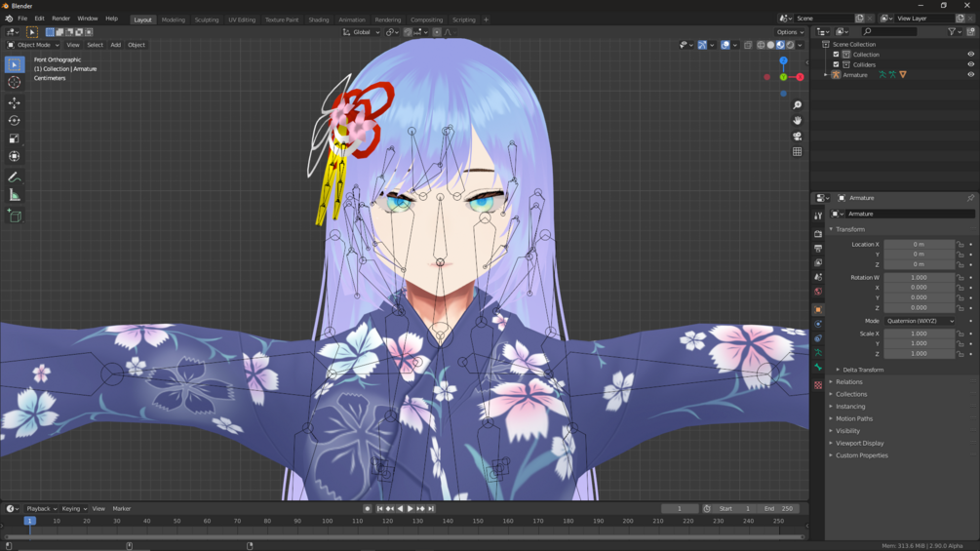
Task: Open the Render properties tab
Action: 818,234
